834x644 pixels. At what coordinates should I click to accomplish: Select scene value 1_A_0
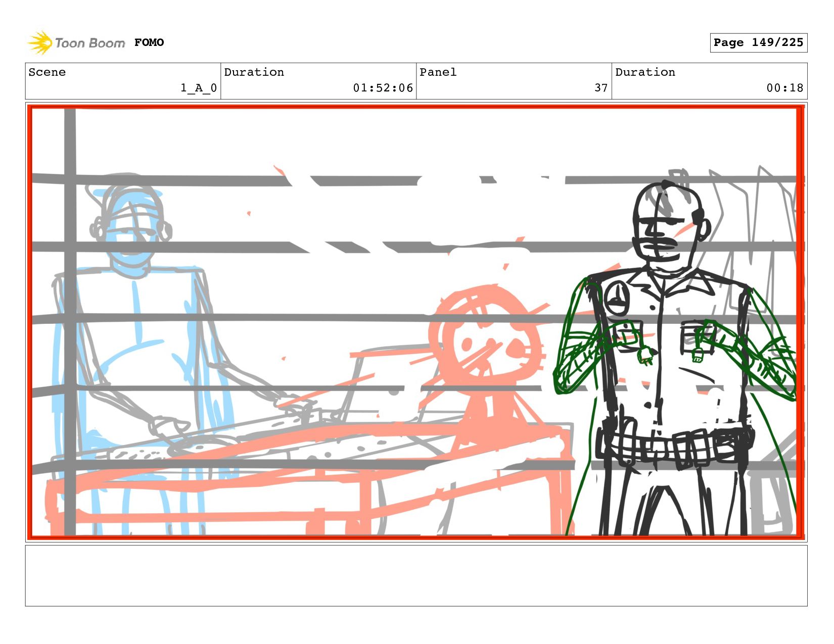(x=199, y=88)
